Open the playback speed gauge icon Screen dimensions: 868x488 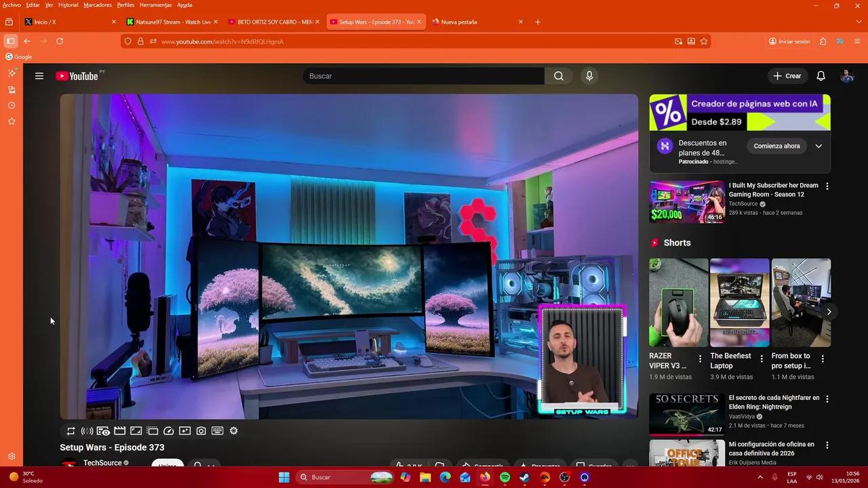[x=168, y=430]
